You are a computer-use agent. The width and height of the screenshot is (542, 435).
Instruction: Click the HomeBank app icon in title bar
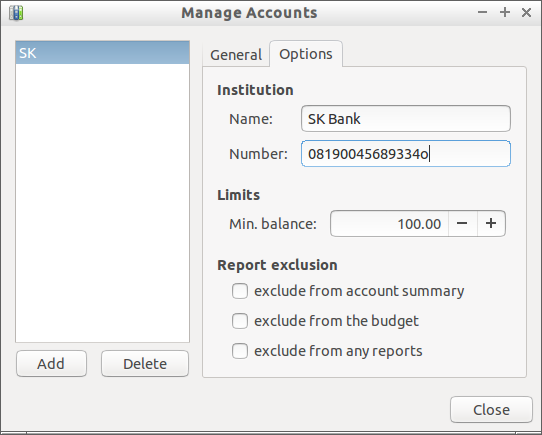tap(16, 13)
